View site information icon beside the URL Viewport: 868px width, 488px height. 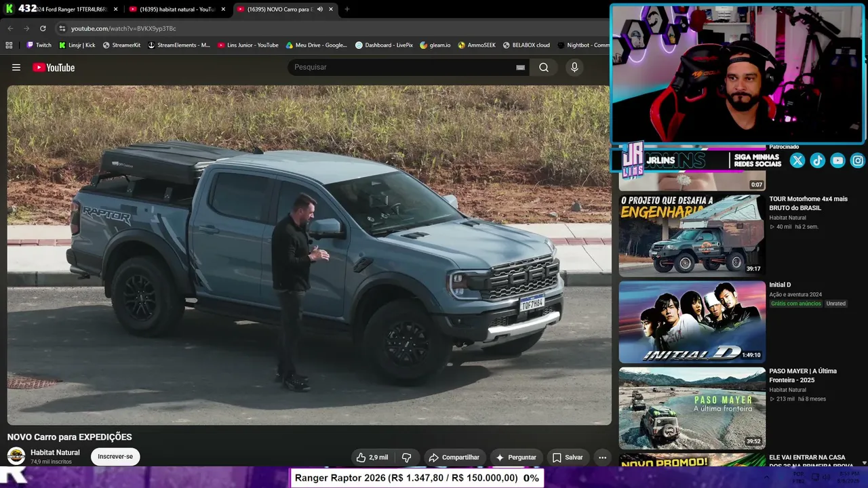[62, 28]
